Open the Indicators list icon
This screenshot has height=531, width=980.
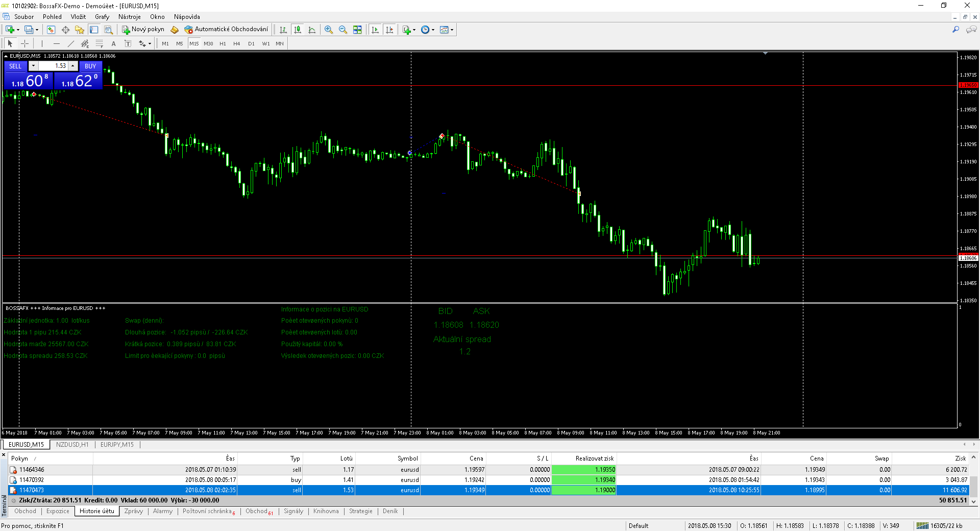click(407, 30)
